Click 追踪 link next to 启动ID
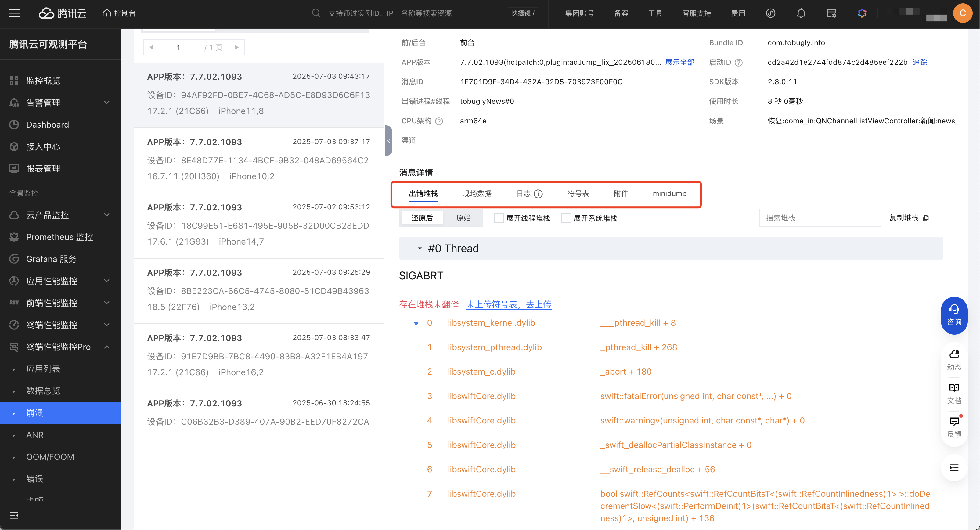Image resolution: width=980 pixels, height=530 pixels. click(920, 63)
